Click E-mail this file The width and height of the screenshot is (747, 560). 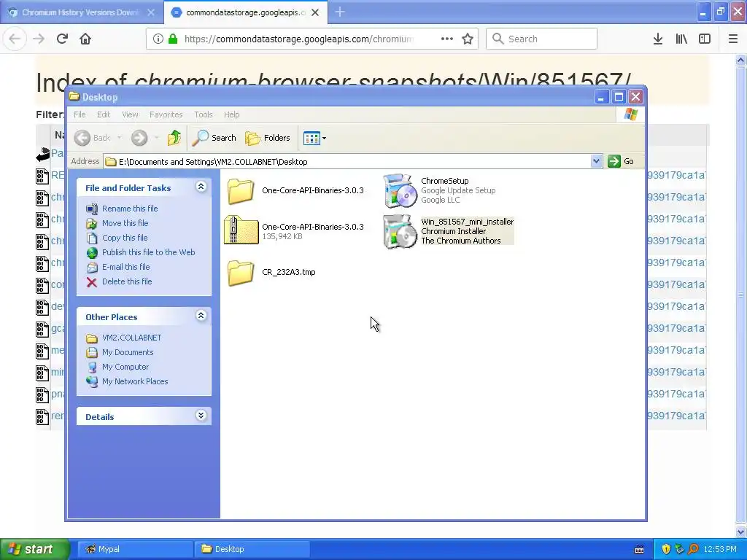pos(125,267)
